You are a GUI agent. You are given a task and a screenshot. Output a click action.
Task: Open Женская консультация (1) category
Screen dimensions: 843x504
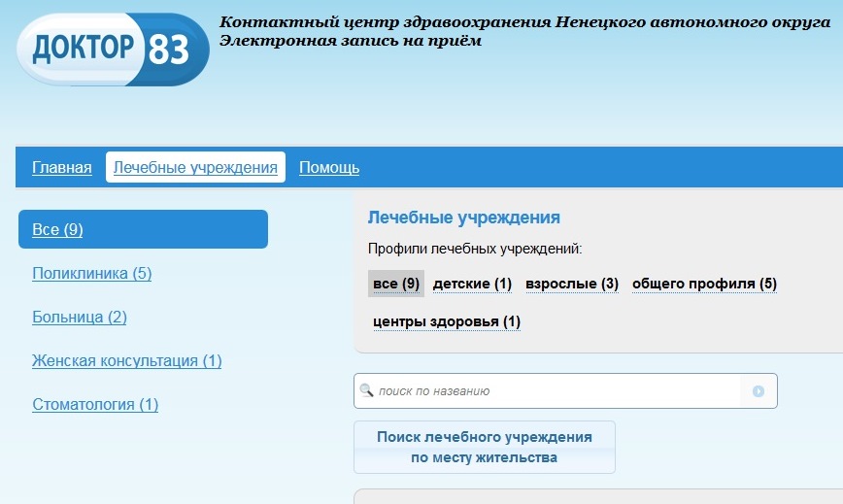pyautogui.click(x=127, y=361)
